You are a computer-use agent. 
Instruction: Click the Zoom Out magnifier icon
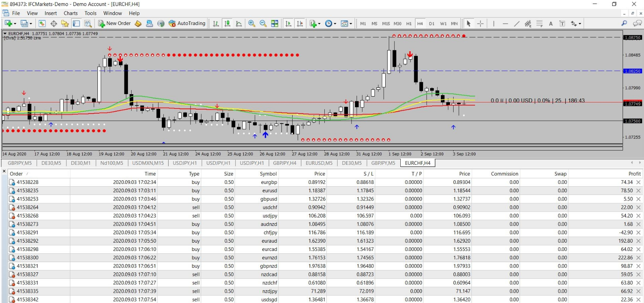pos(263,23)
